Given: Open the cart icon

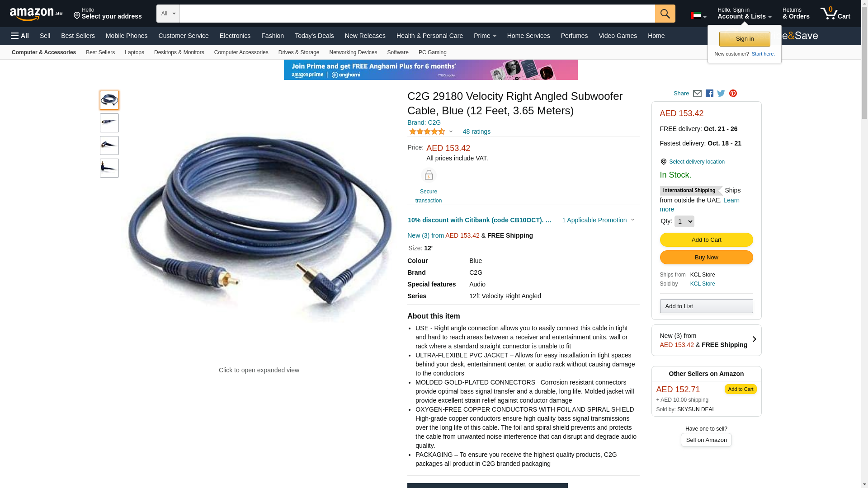Looking at the screenshot, I should click(x=835, y=14).
